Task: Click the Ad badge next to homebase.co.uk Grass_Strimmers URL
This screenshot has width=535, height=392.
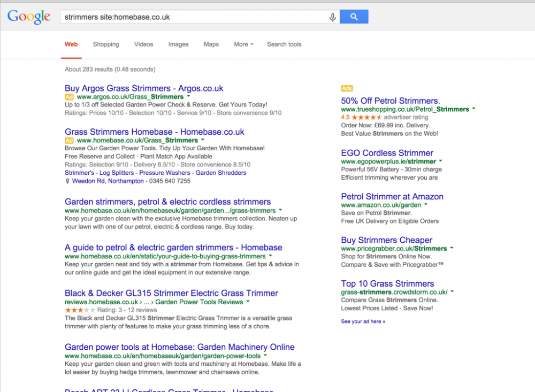Action: point(69,141)
